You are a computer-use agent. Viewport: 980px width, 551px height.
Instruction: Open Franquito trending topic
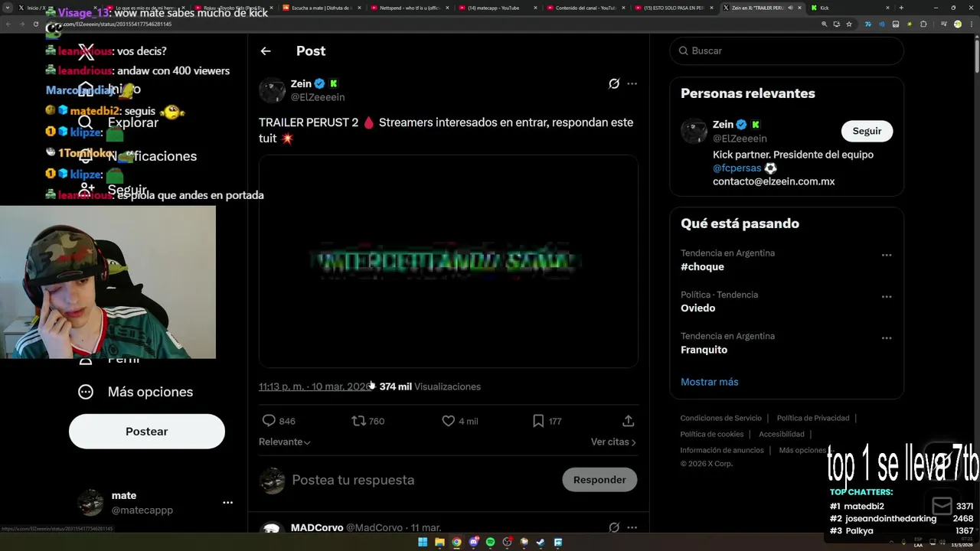pos(704,350)
